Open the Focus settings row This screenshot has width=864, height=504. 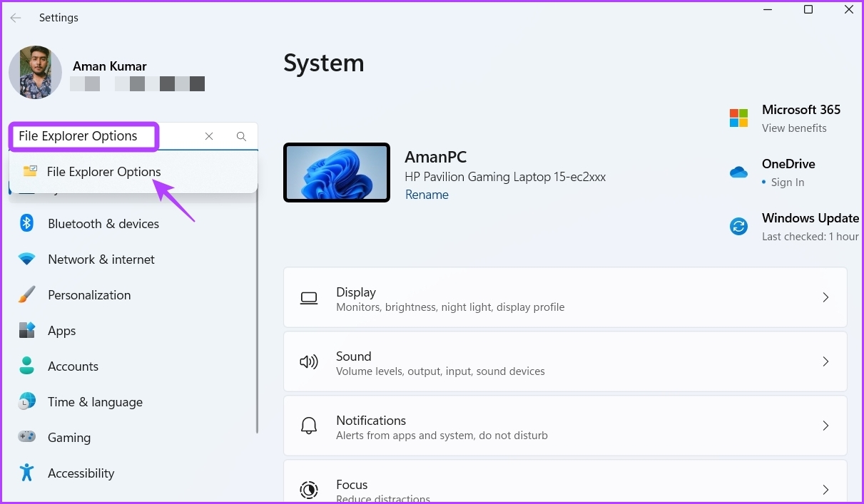click(565, 482)
